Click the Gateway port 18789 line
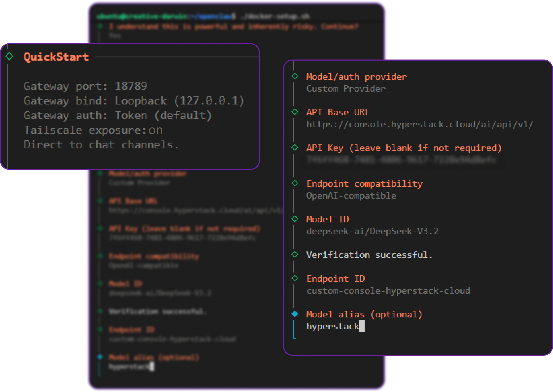The image size is (553, 392). 85,86
